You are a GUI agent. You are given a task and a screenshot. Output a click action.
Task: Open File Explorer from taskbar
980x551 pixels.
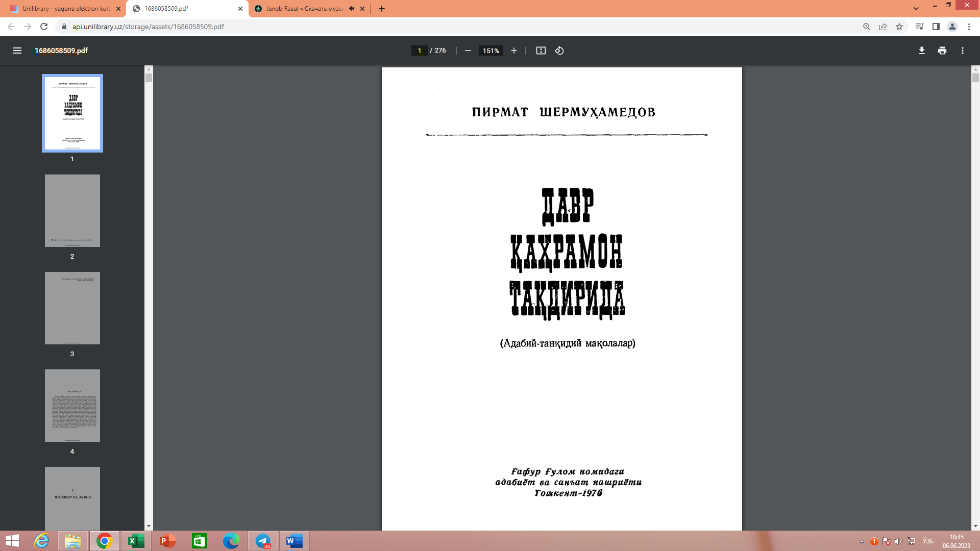[x=73, y=541]
